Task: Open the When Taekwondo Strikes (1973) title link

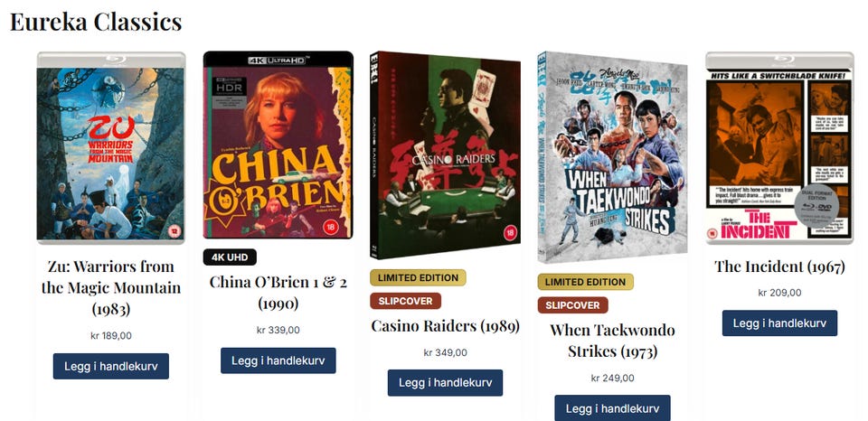Action: click(612, 341)
